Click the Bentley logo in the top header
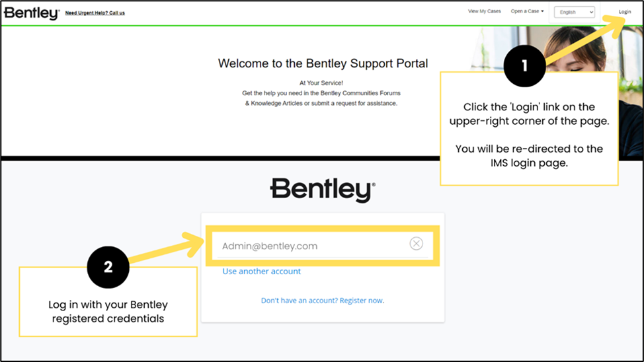The height and width of the screenshot is (362, 644). click(31, 13)
